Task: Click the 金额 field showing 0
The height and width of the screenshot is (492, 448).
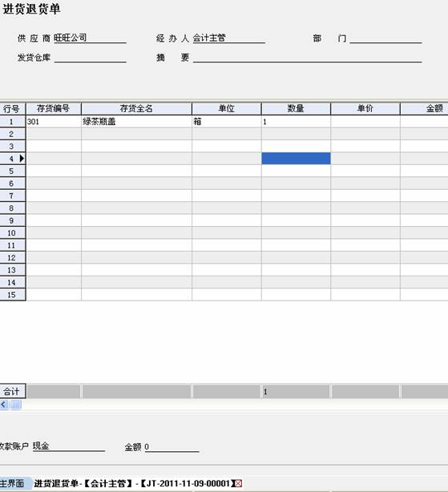Action: pyautogui.click(x=172, y=446)
